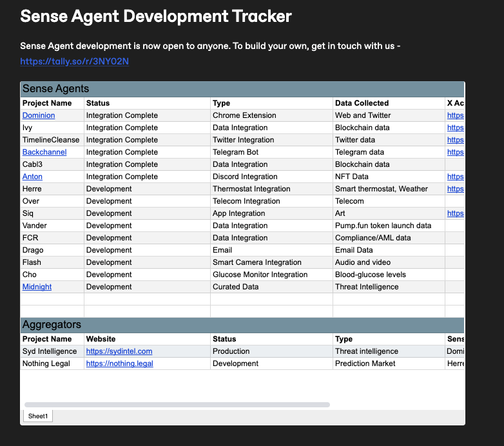504x446 pixels.
Task: Visit the nothing.legal website link
Action: click(119, 364)
